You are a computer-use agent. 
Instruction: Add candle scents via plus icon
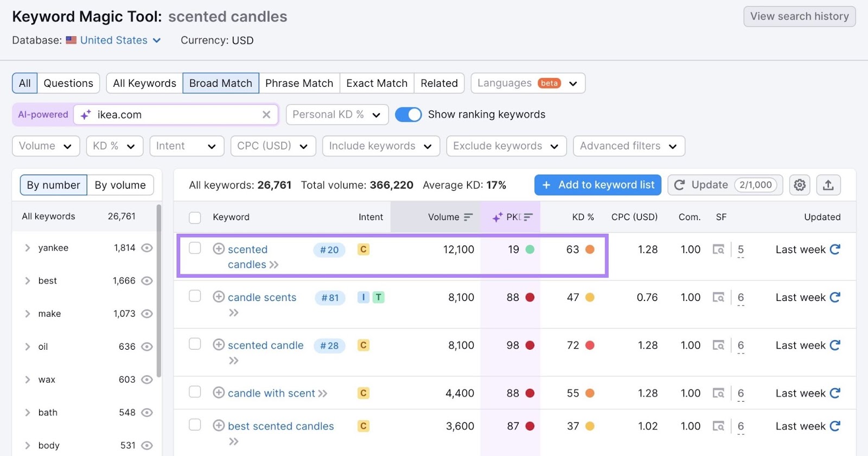point(219,297)
